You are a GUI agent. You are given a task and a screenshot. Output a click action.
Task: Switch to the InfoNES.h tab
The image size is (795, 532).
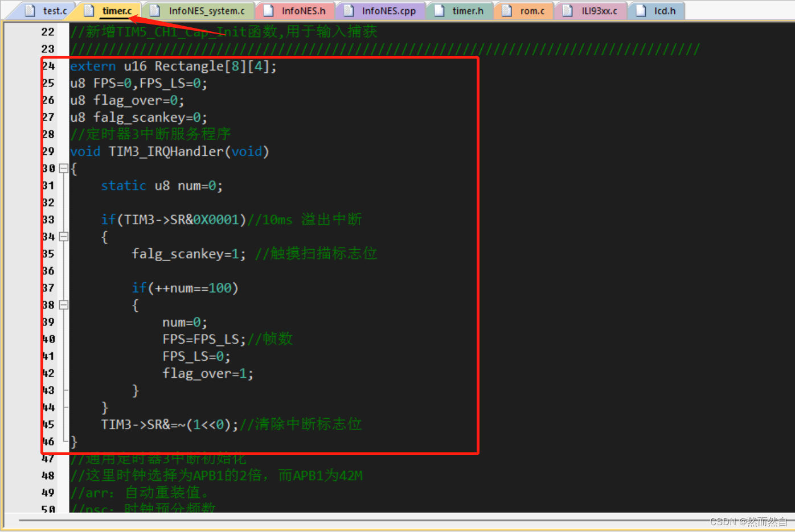(x=296, y=11)
